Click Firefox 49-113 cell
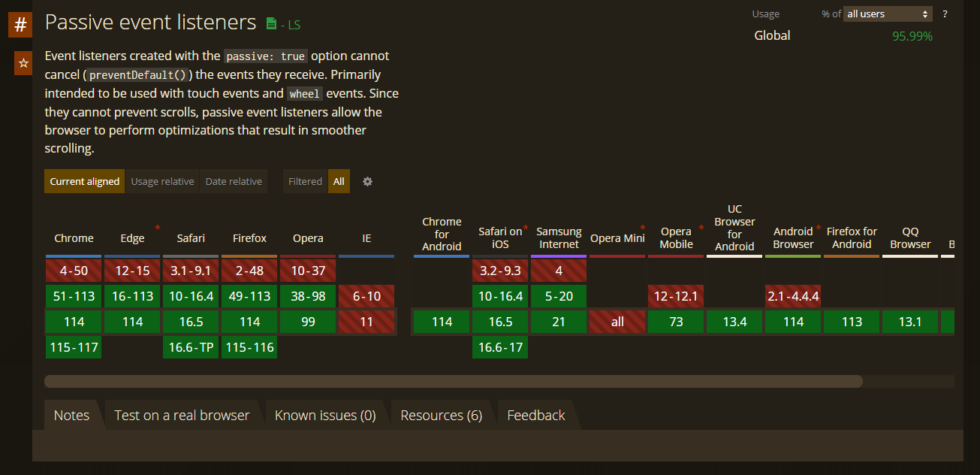This screenshot has width=980, height=475. [249, 296]
